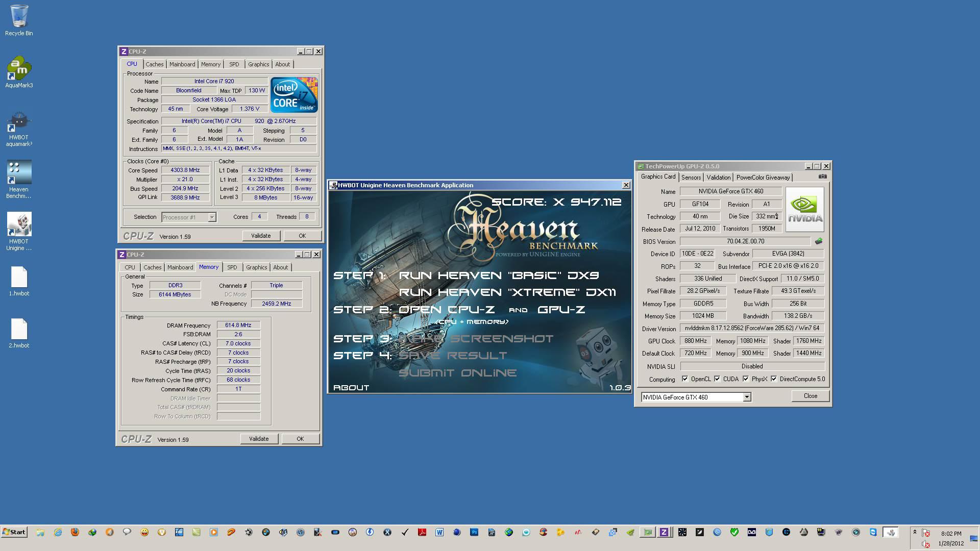The width and height of the screenshot is (980, 551).
Task: Toggle the PhysX checkbox in GPU-Z
Action: tap(746, 379)
